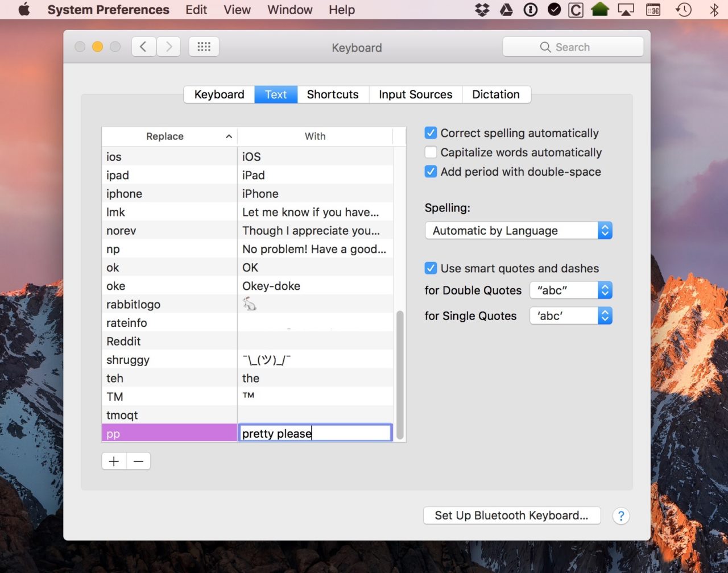This screenshot has height=573, width=728.
Task: Open help with the question mark button
Action: tap(621, 516)
